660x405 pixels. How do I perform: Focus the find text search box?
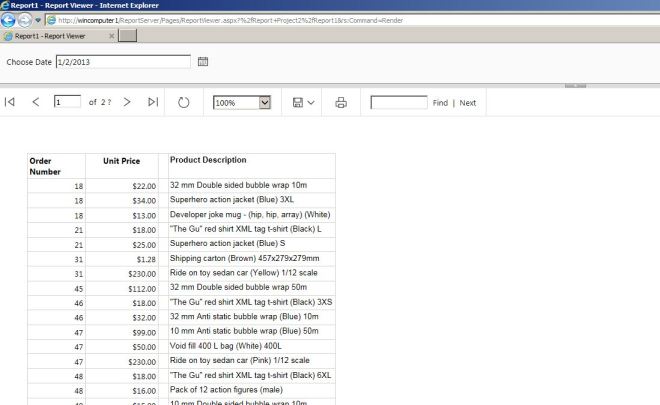pos(398,102)
